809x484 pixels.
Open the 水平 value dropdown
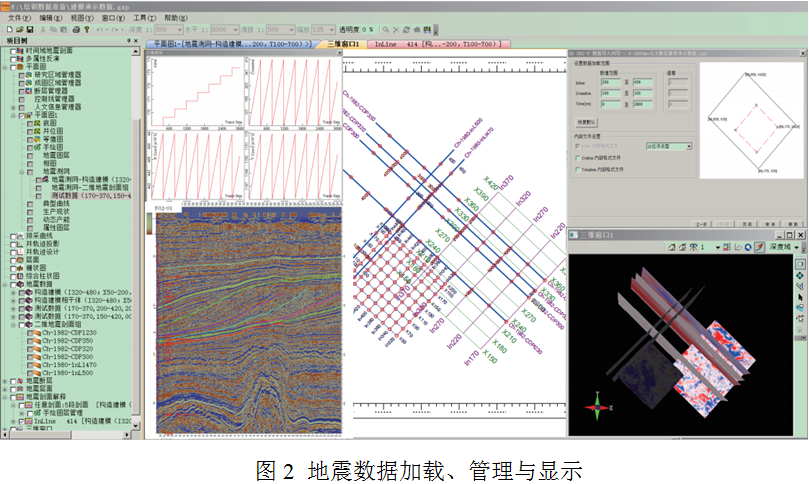click(x=235, y=30)
